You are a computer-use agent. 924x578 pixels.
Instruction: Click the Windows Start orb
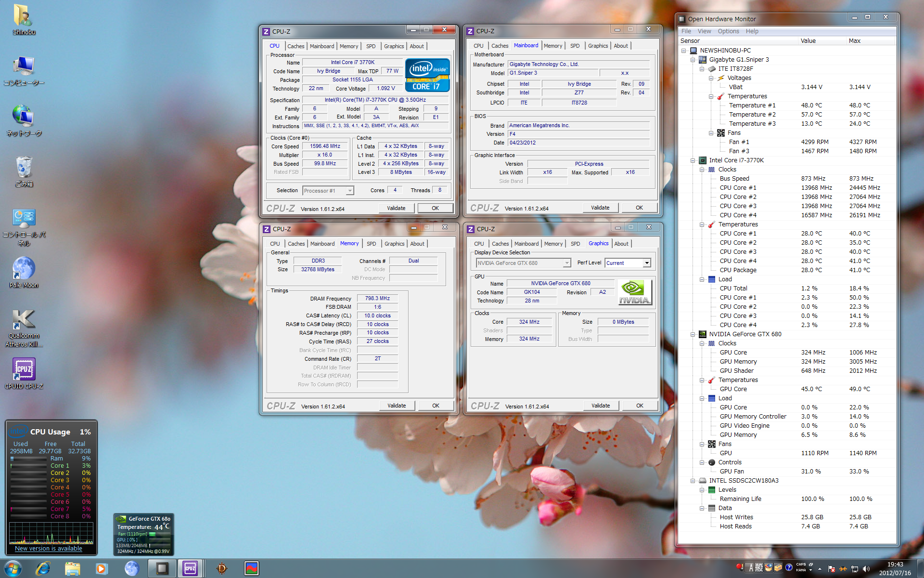coord(13,568)
